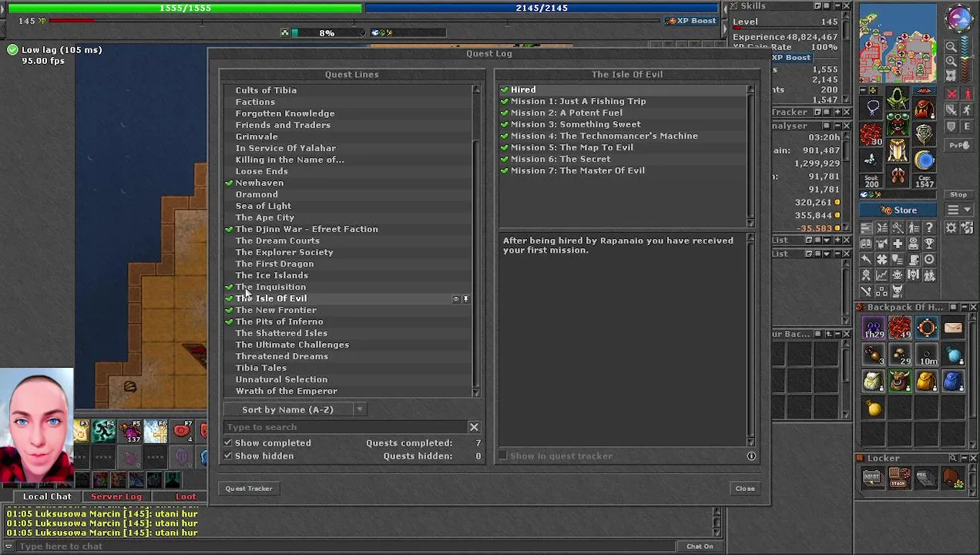Click the green health bar
The height and width of the screenshot is (555, 980).
[185, 8]
